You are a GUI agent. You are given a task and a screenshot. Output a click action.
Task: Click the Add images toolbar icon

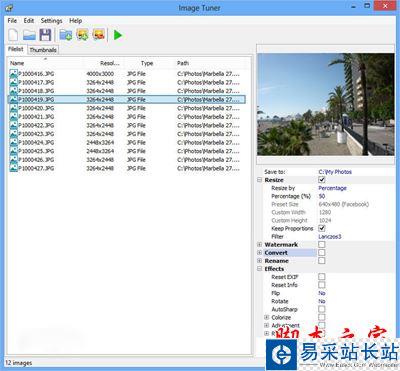(x=82, y=35)
